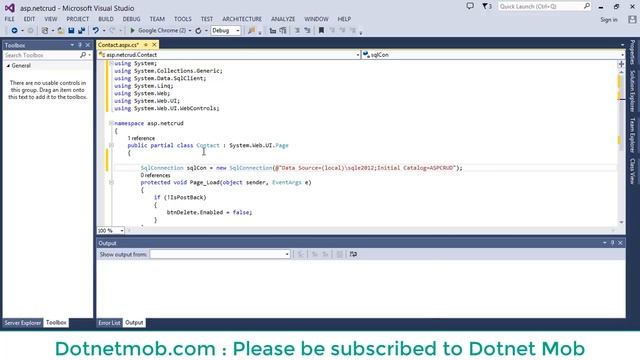Switch to the Server Explorer tab
Image resolution: width=640 pixels, height=360 pixels.
point(23,323)
